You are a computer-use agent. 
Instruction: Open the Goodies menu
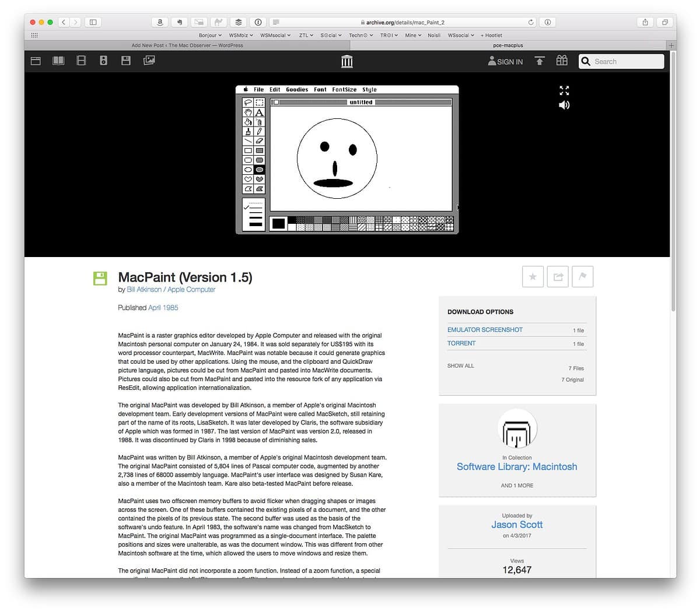297,90
